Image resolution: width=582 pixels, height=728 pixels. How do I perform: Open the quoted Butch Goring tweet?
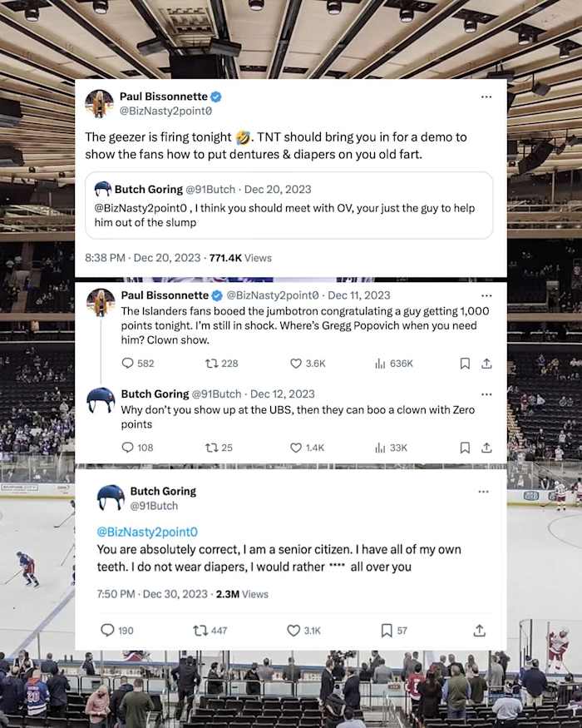click(289, 205)
